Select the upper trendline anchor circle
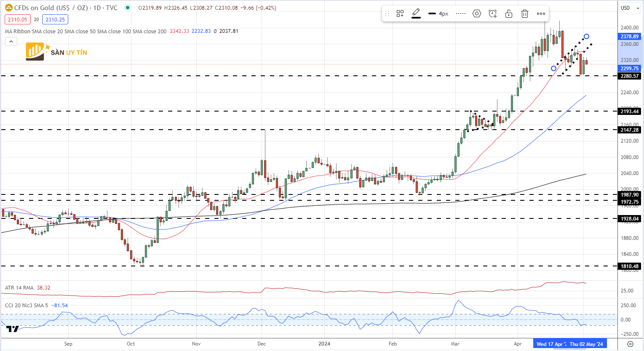 click(586, 37)
